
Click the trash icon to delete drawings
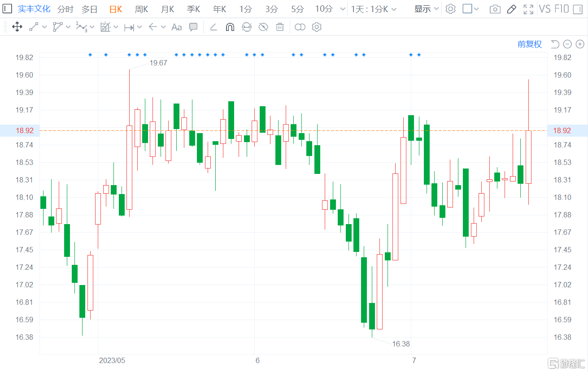280,27
